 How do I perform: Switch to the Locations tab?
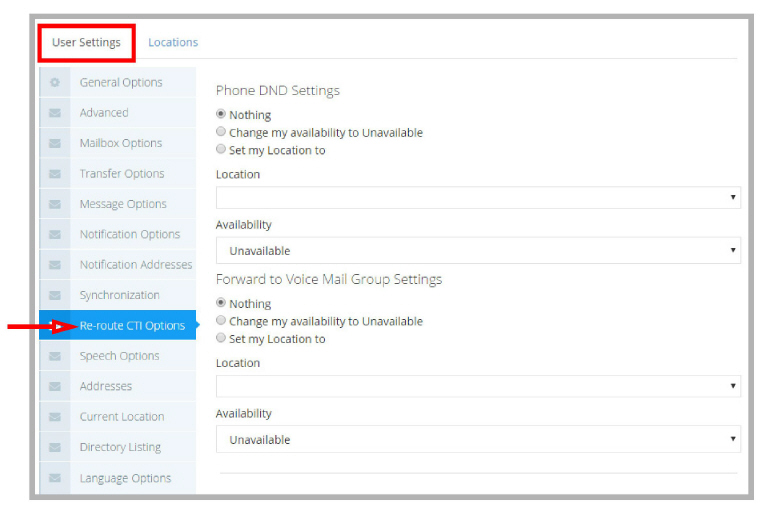173,42
